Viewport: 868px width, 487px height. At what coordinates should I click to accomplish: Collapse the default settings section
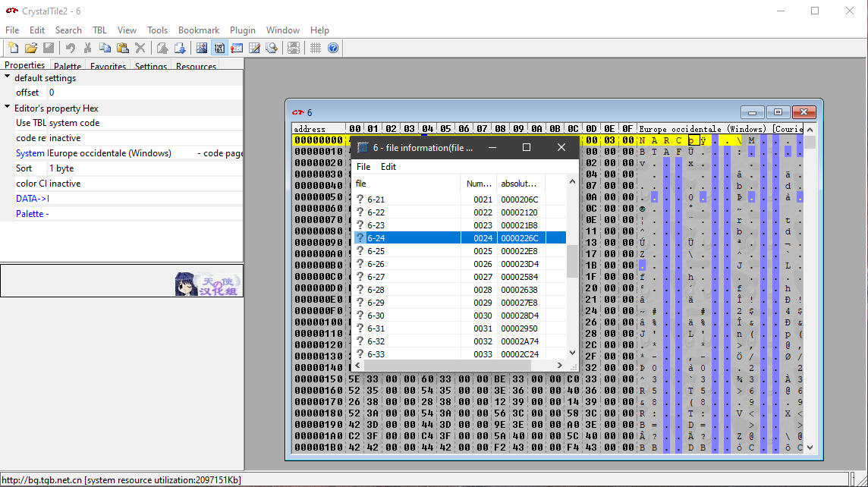coord(8,77)
